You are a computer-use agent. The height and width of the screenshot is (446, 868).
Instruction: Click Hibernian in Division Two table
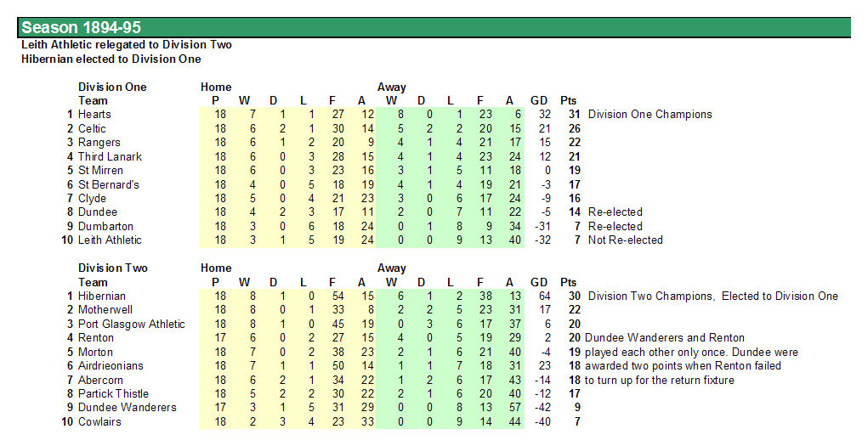pos(101,296)
